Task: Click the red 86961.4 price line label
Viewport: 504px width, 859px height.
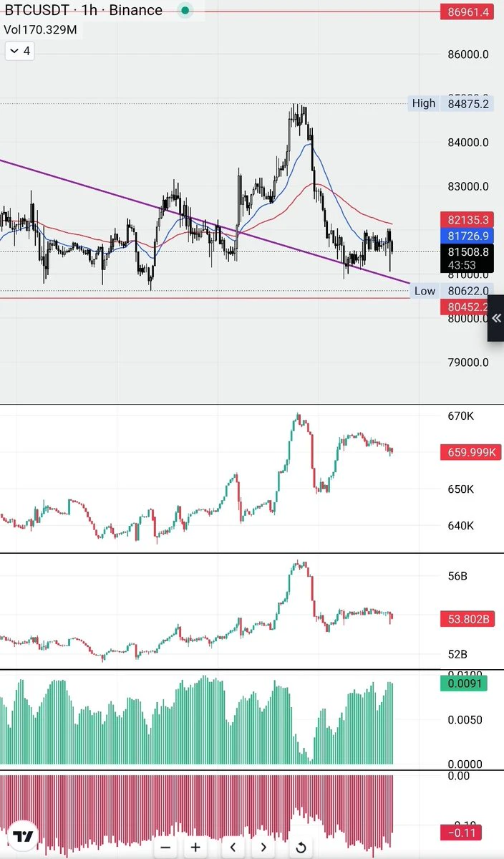Action: pyautogui.click(x=468, y=11)
